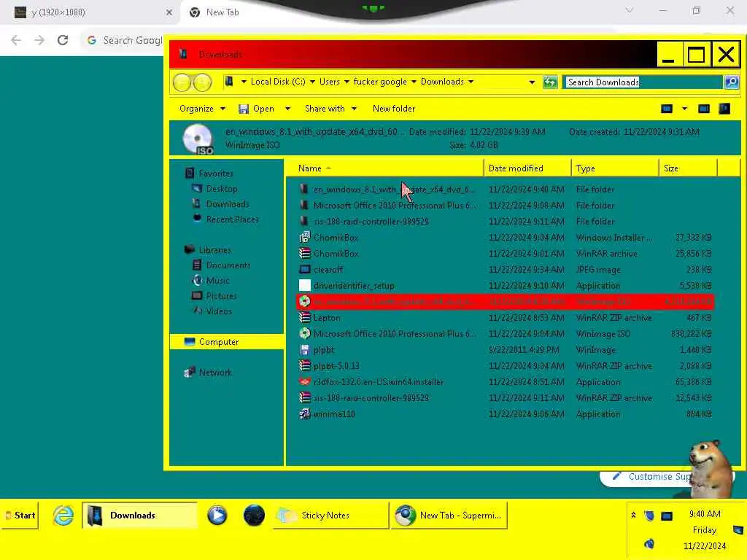Switch to New Tab Supermium taskbar button
This screenshot has width=747, height=560.
449,516
